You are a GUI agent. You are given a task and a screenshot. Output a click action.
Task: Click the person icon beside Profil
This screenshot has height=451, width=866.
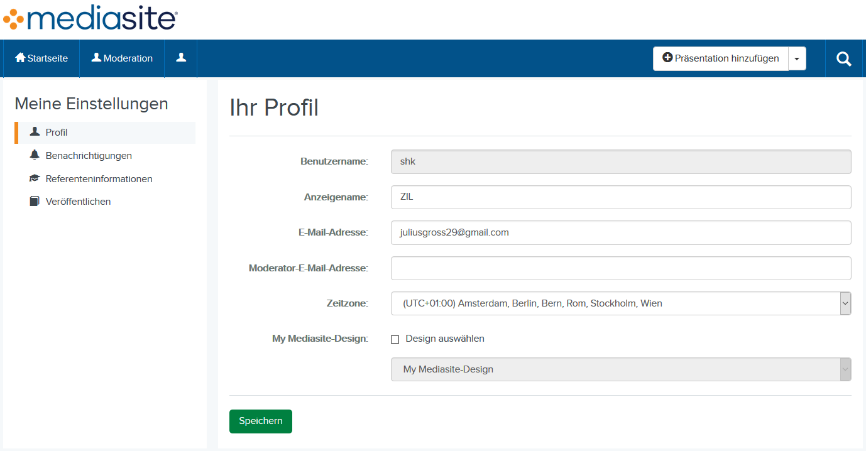[35, 132]
